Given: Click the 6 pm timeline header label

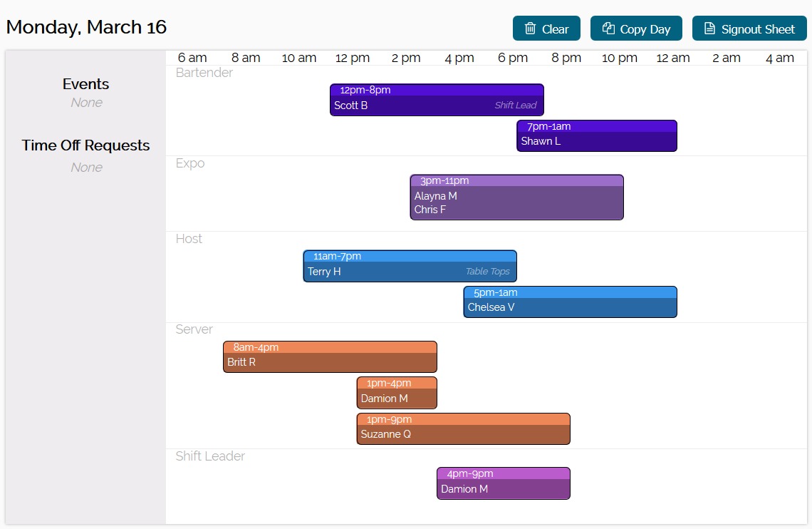Looking at the screenshot, I should 512,58.
